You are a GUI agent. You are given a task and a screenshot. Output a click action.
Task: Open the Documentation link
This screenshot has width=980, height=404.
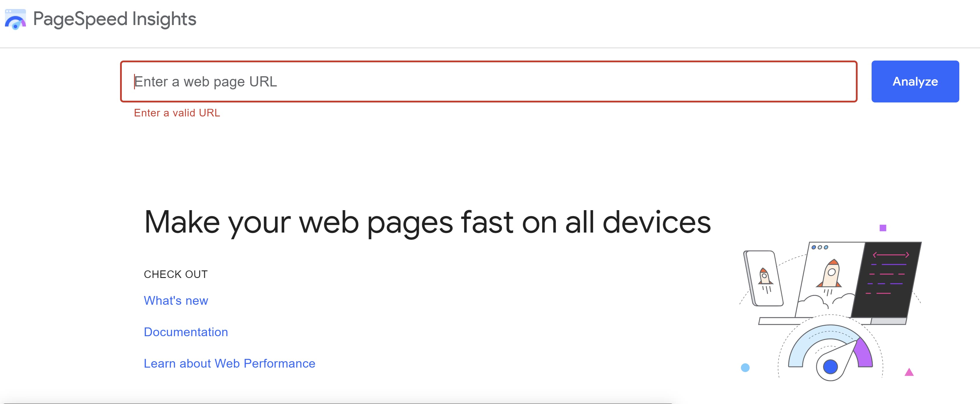point(186,332)
